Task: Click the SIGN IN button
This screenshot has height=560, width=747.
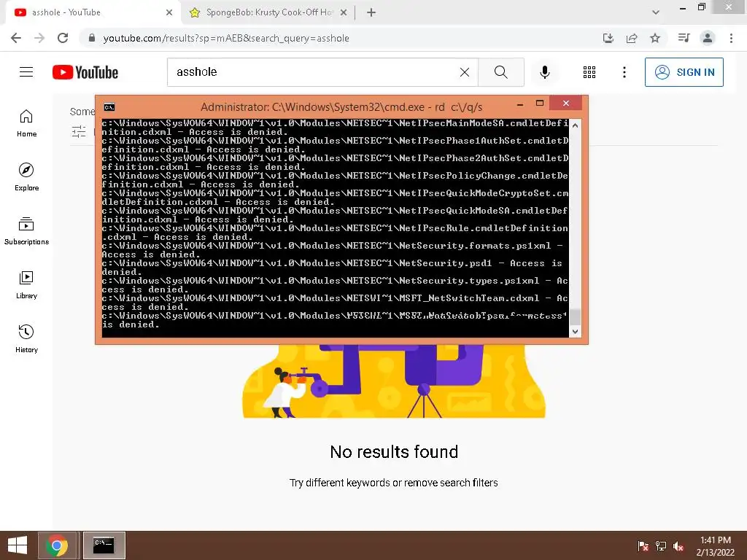Action: click(684, 72)
